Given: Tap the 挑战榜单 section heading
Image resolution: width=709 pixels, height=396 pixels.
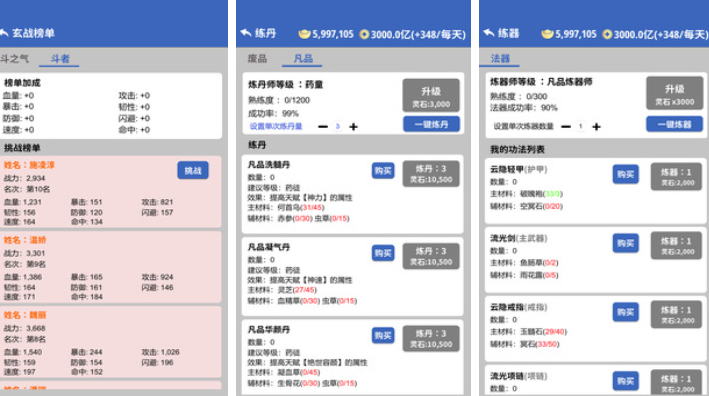Looking at the screenshot, I should [x=22, y=148].
